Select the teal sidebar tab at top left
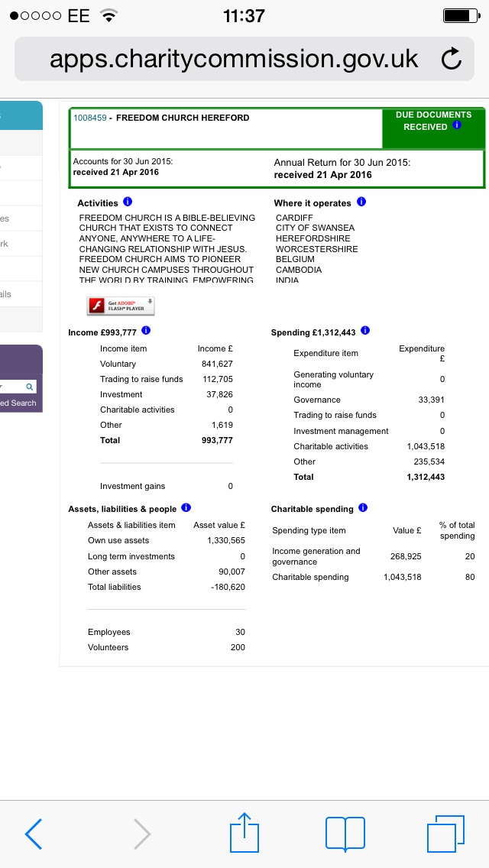Image resolution: width=489 pixels, height=868 pixels. (x=21, y=115)
